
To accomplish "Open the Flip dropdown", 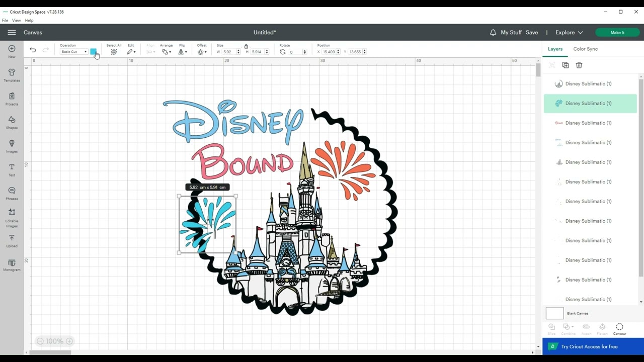I will (x=182, y=52).
